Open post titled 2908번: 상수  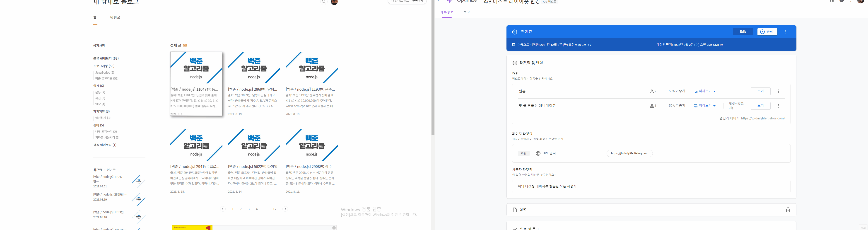(x=309, y=167)
